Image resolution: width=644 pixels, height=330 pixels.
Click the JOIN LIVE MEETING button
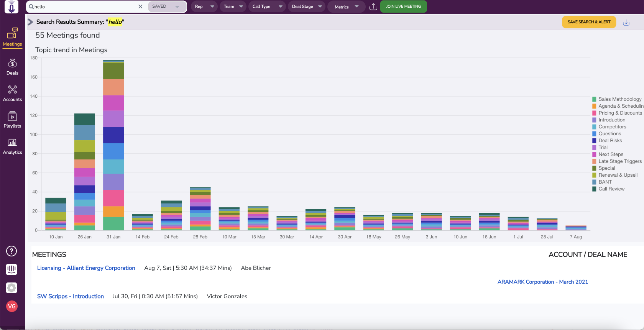[x=403, y=7]
